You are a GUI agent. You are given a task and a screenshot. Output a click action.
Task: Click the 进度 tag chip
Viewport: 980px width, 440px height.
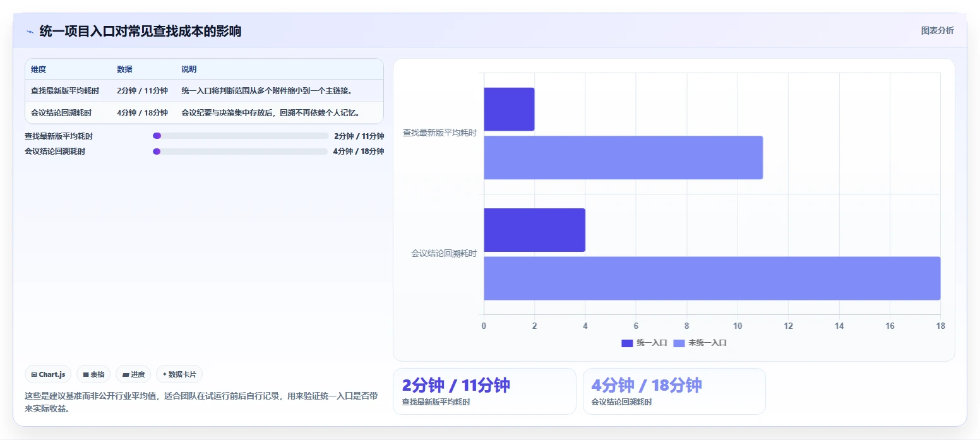coord(133,374)
